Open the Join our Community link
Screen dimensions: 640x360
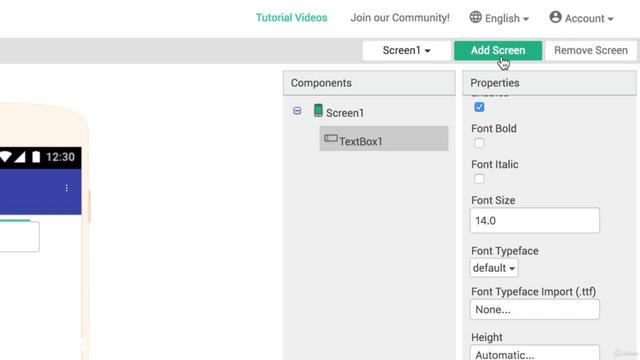(x=400, y=18)
